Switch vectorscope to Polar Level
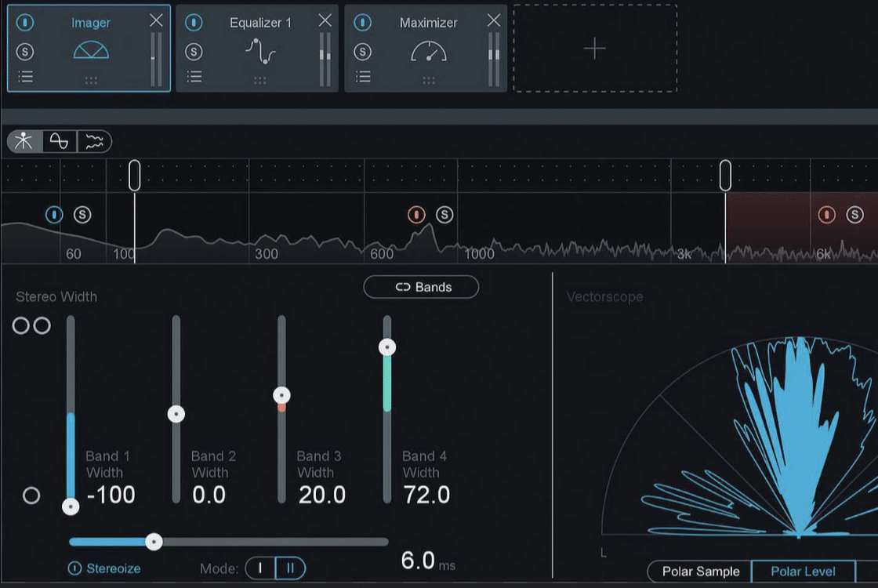The image size is (878, 588). 803,572
